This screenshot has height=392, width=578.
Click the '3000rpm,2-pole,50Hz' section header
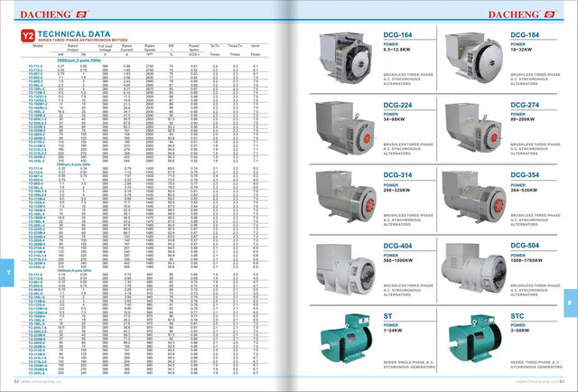tap(79, 61)
